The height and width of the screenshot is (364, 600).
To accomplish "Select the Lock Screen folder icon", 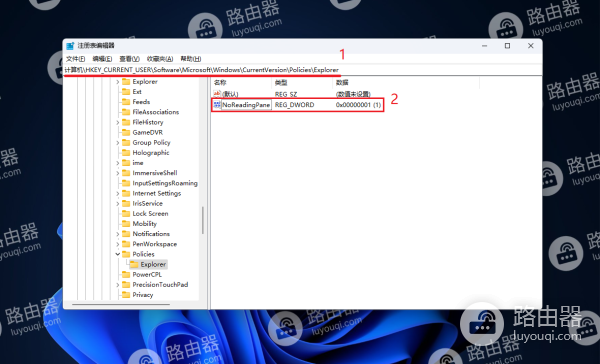I will 126,214.
